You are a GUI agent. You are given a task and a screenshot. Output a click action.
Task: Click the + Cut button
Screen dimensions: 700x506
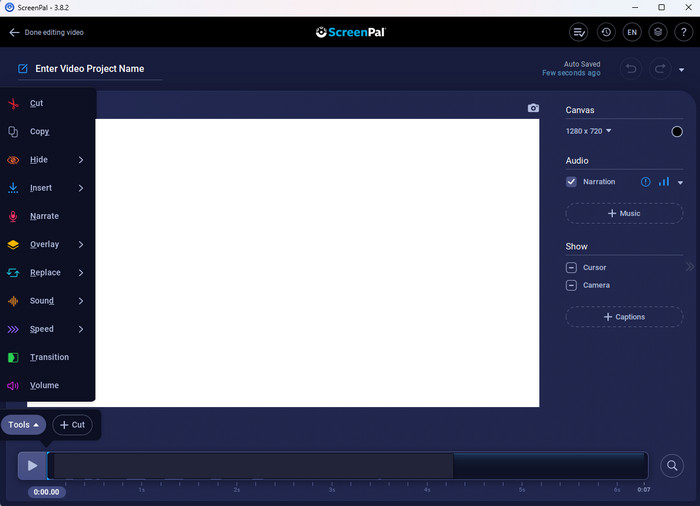point(72,425)
